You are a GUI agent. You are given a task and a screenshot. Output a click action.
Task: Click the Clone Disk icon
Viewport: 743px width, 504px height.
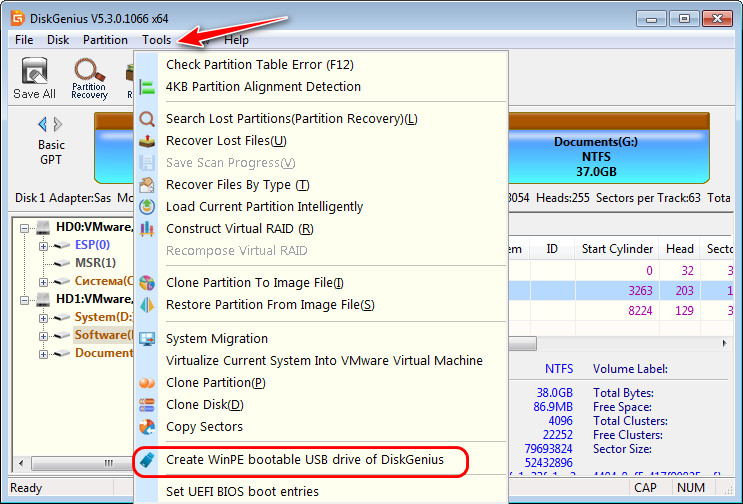pyautogui.click(x=147, y=405)
